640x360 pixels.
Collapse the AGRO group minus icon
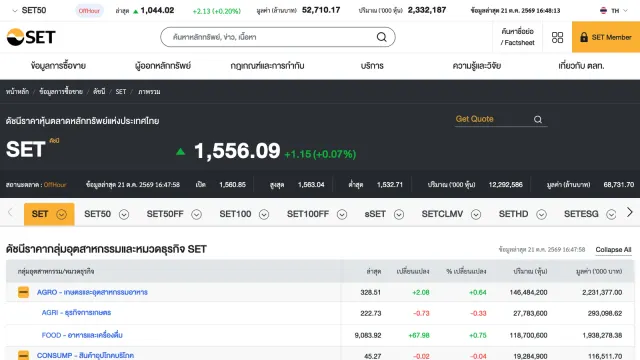point(23,292)
